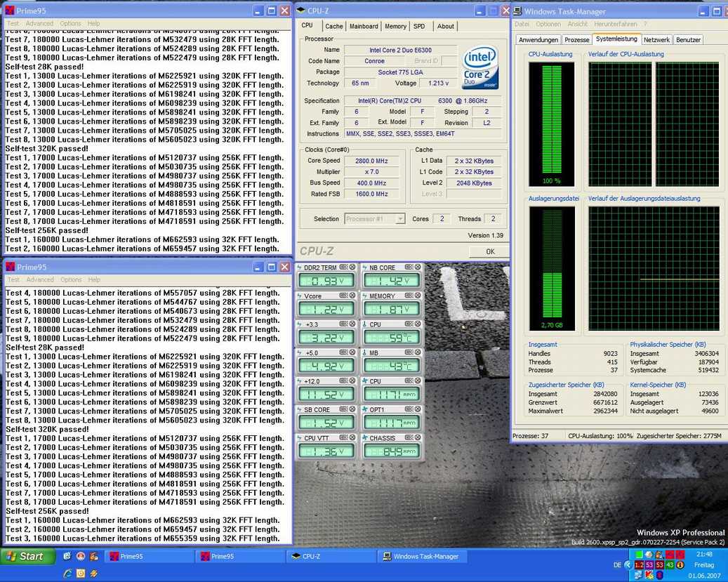Viewport: 728px width, 582px height.
Task: Close the +3.3 voltage gadget
Action: (x=352, y=324)
